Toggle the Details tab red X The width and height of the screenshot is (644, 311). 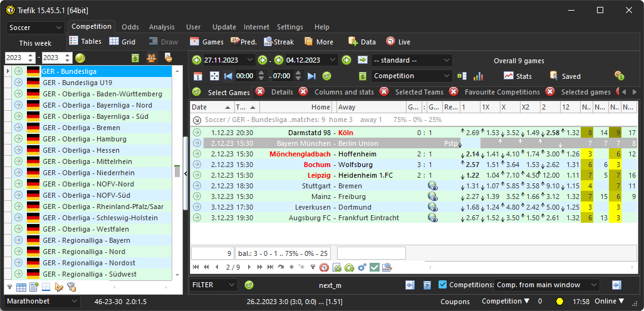pyautogui.click(x=260, y=92)
